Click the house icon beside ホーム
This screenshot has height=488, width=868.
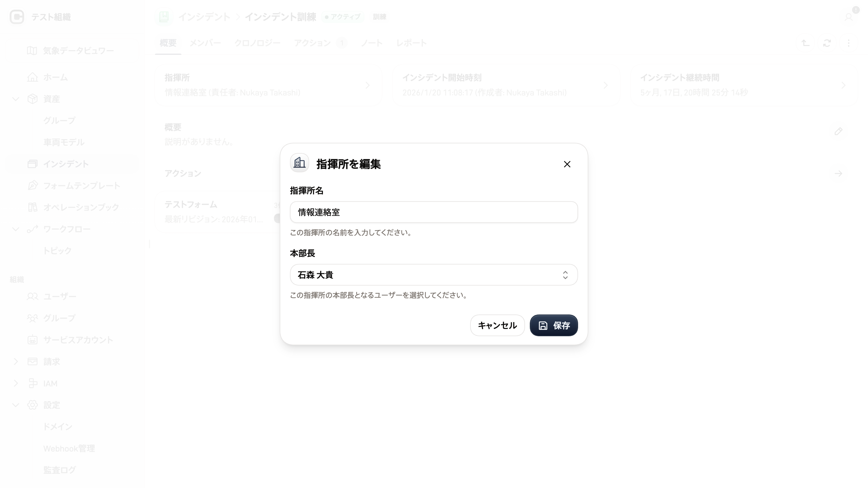(x=32, y=77)
